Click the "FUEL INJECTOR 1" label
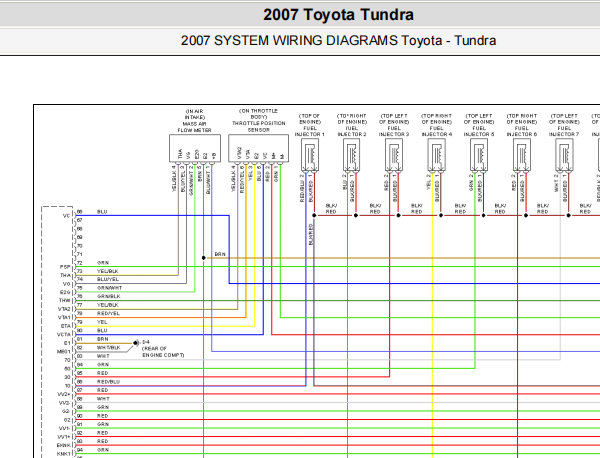Screen dimensions: 600x458 pos(310,131)
